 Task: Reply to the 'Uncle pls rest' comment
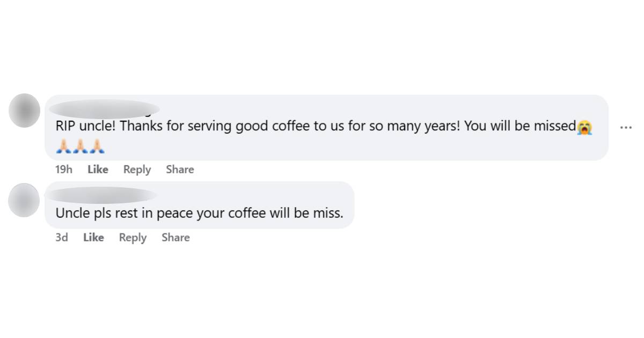click(x=133, y=238)
